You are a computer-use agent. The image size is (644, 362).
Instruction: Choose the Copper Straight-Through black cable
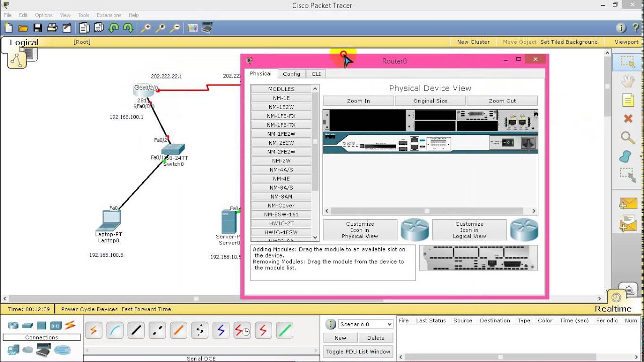click(136, 330)
